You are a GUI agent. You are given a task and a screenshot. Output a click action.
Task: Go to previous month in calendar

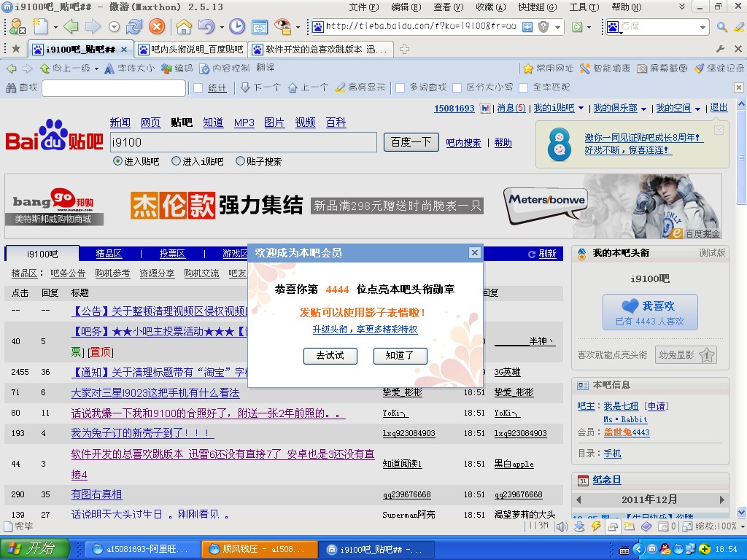coord(578,499)
